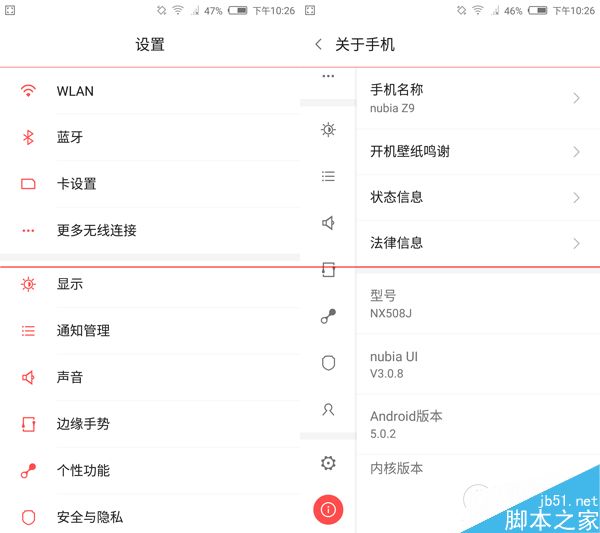Tap the red personalized features icon
This screenshot has height=533, width=600.
pos(28,471)
